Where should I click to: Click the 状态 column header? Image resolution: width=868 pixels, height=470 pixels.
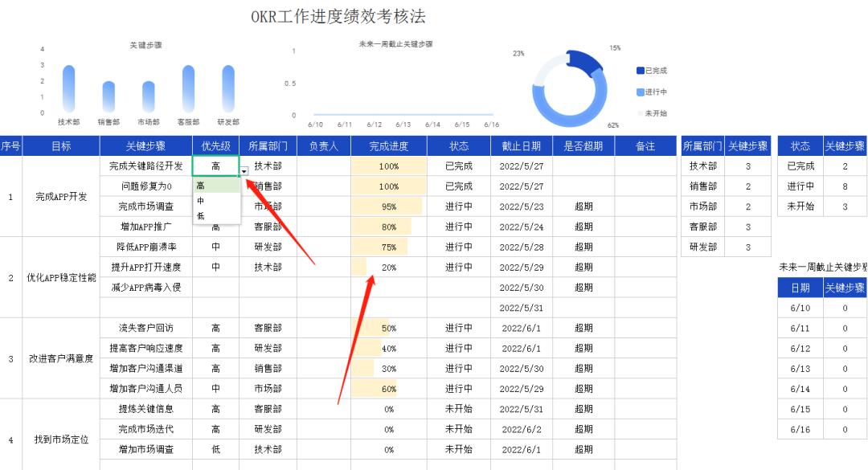(x=458, y=145)
